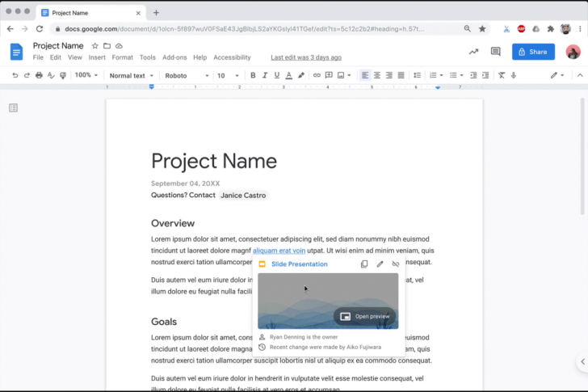Toggle underline formatting
This screenshot has width=588, height=392.
pos(277,75)
